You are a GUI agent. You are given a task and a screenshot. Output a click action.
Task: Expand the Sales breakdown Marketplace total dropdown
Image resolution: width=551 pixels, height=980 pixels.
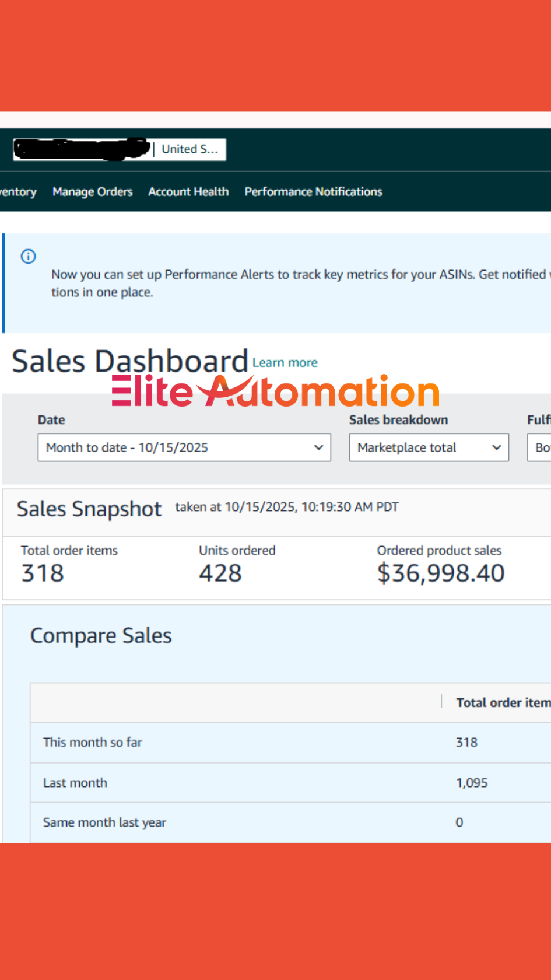click(429, 447)
